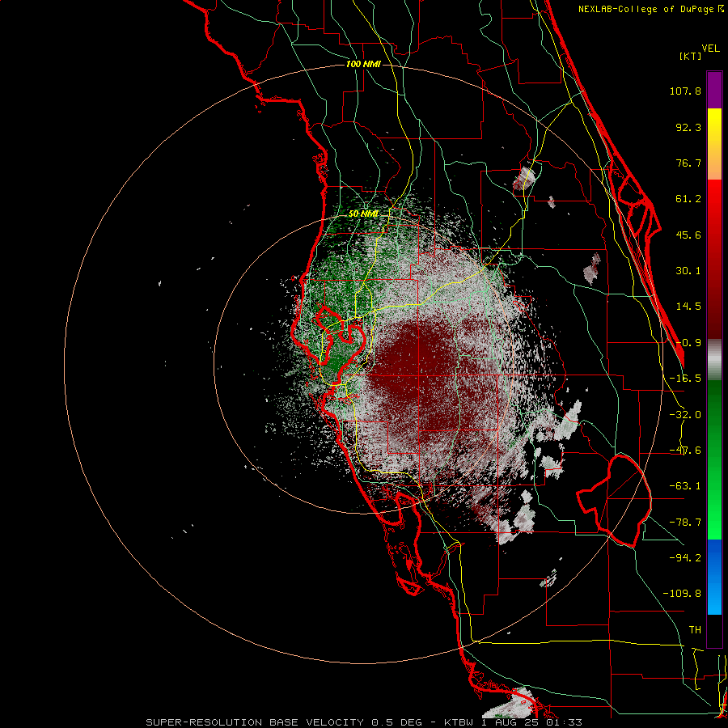Image resolution: width=728 pixels, height=728 pixels.
Task: Click the 100 NMI range ring label
Action: click(x=363, y=64)
